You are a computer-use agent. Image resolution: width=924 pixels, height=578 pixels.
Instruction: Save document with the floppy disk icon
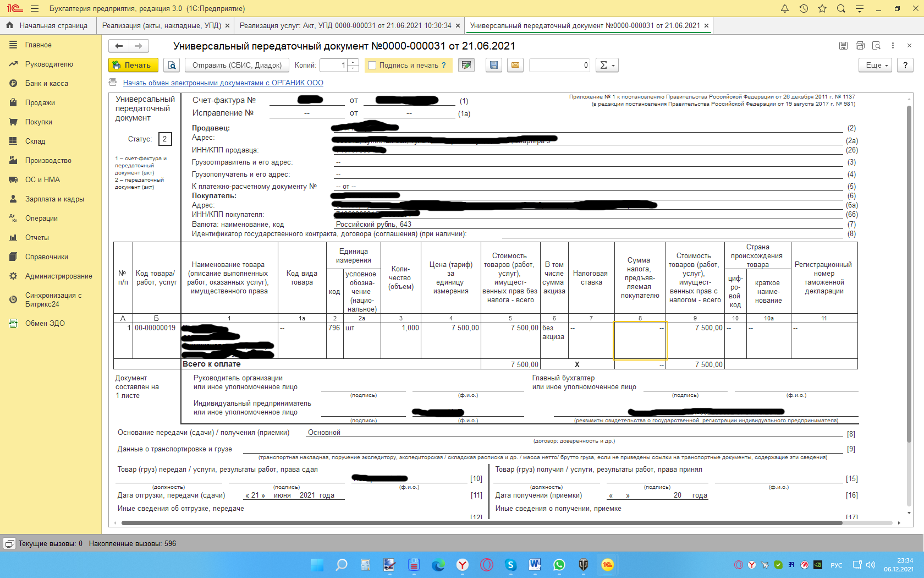(x=494, y=65)
